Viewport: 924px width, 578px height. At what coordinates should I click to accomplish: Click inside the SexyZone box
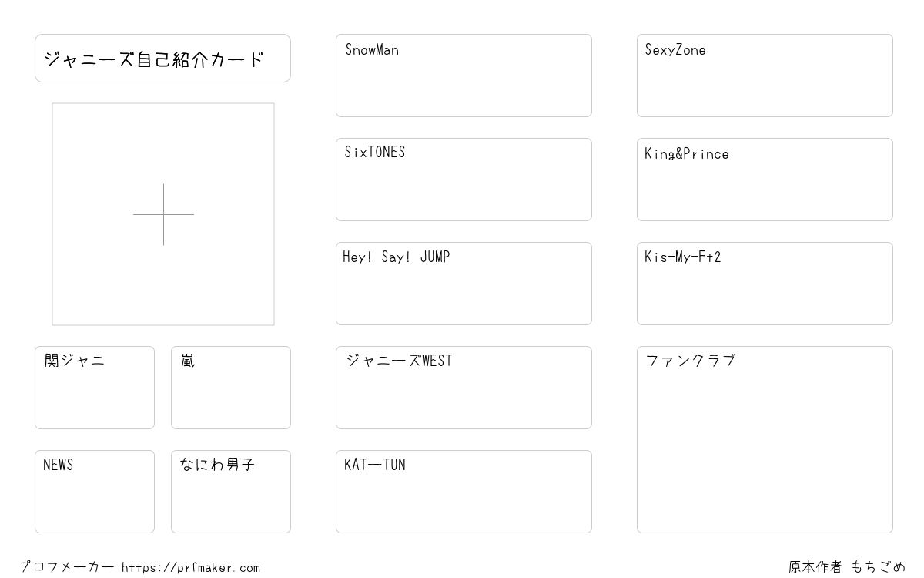(765, 76)
